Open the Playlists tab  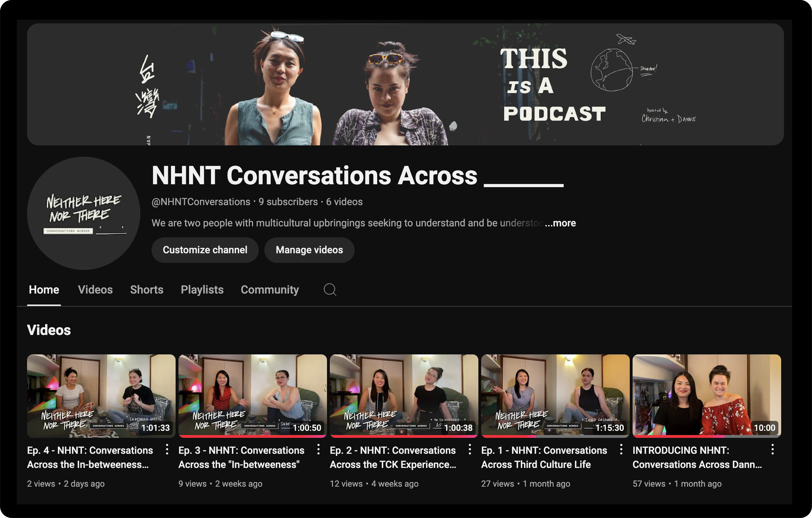[202, 290]
